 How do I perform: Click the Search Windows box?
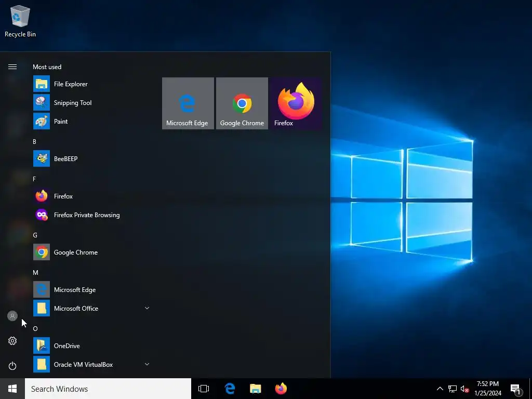click(108, 389)
